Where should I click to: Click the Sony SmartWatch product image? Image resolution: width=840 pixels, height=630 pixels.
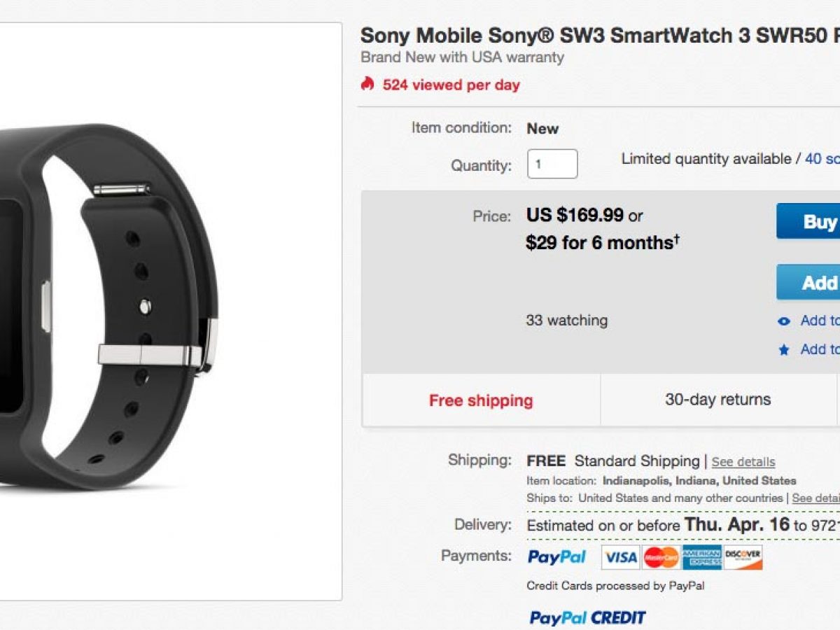point(112,308)
